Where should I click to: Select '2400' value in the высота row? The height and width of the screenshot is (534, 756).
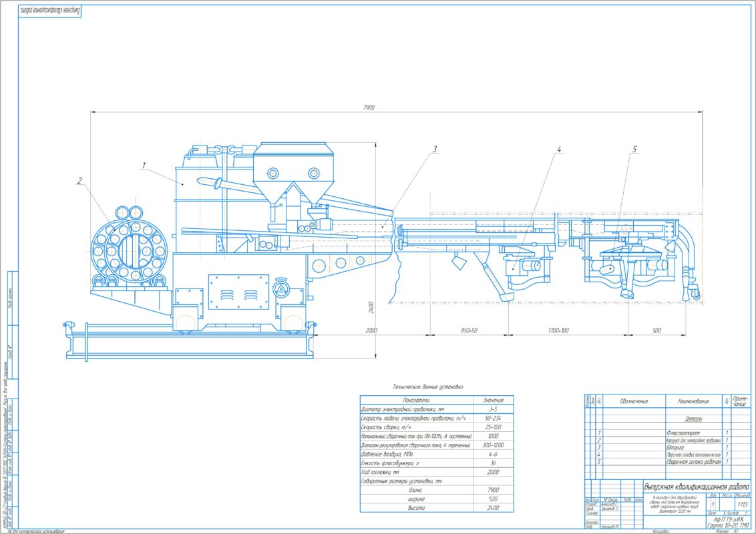point(493,508)
